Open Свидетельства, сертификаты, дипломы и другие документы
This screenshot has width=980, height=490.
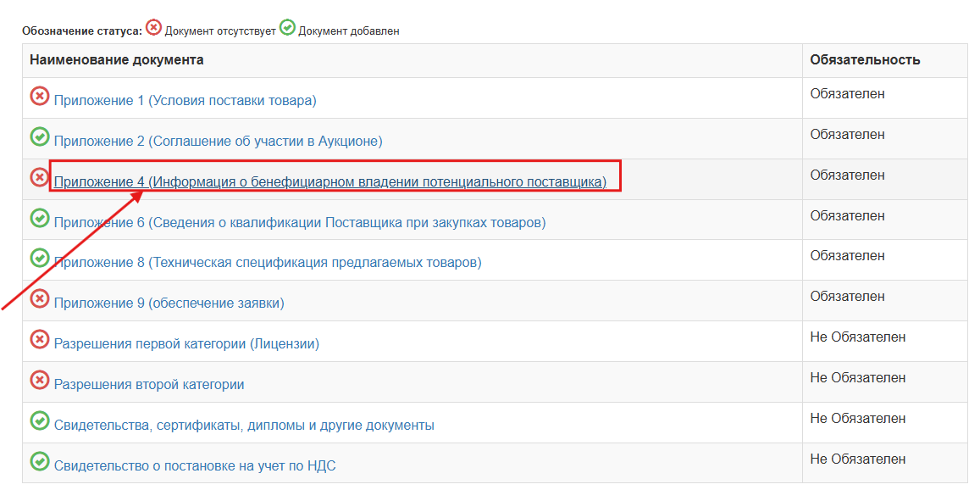click(x=244, y=426)
